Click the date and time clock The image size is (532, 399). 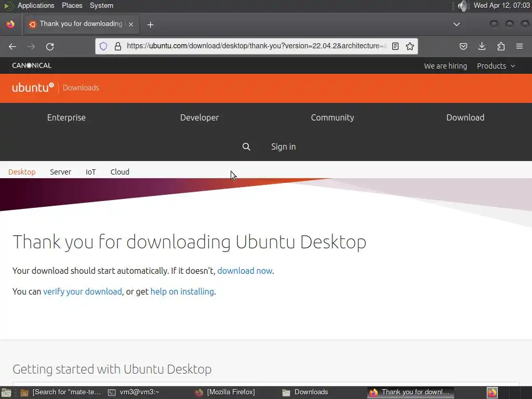[x=501, y=5]
